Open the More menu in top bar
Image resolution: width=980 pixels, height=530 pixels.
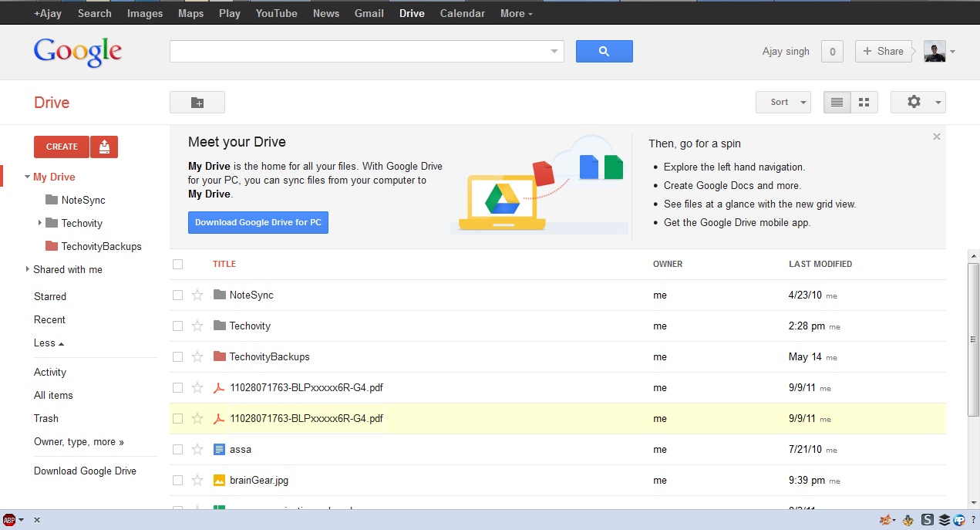tap(516, 13)
